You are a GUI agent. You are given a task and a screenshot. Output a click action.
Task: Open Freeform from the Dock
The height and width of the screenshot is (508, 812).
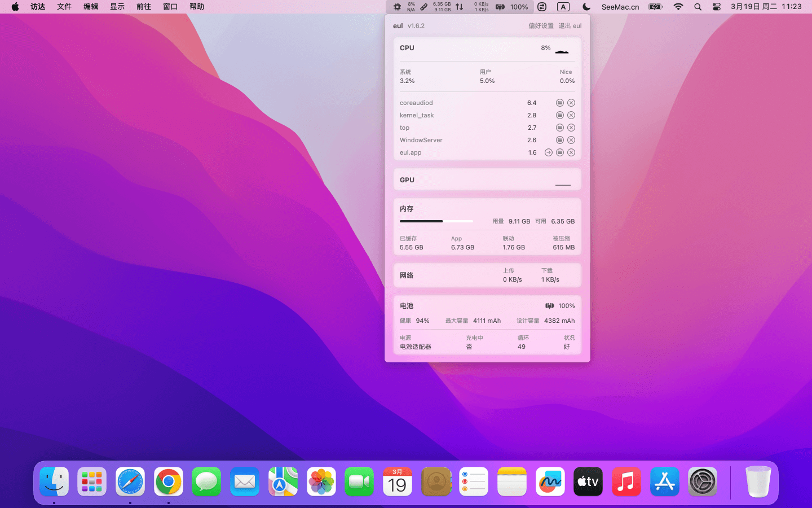coord(550,481)
